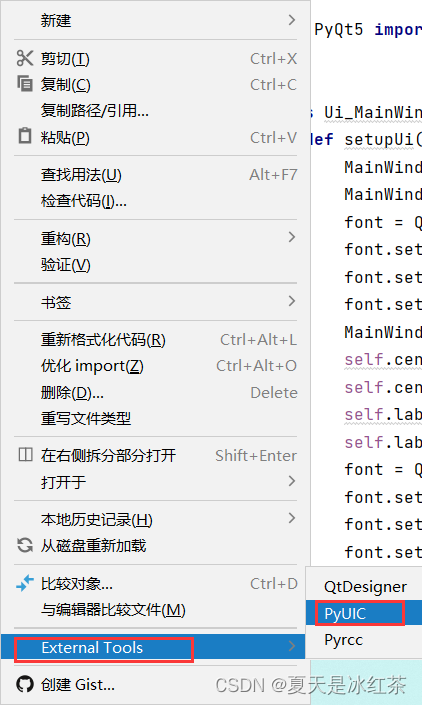
Task: Expand the 新建 submenu arrow
Action: [x=292, y=20]
